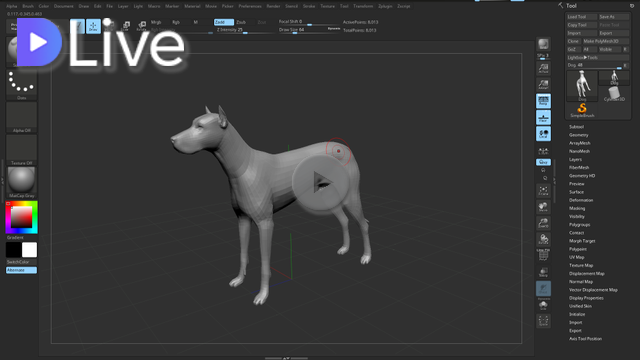Click the Load Tool button
Image resolution: width=640 pixels, height=360 pixels.
pos(582,17)
